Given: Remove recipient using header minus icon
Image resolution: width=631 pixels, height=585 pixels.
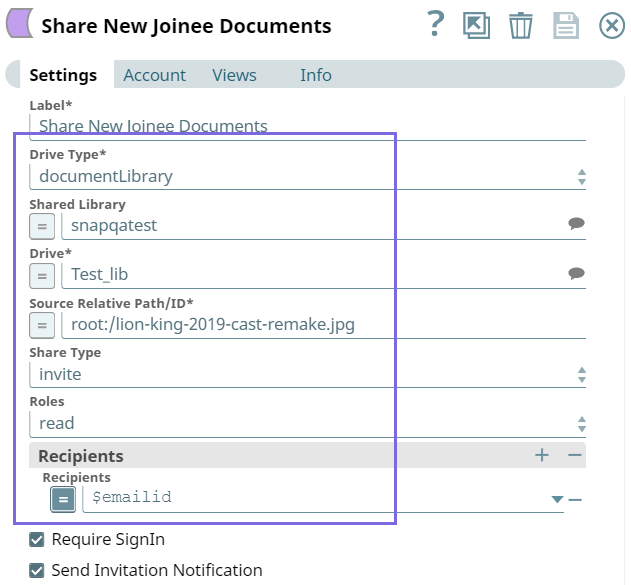Looking at the screenshot, I should click(x=575, y=455).
